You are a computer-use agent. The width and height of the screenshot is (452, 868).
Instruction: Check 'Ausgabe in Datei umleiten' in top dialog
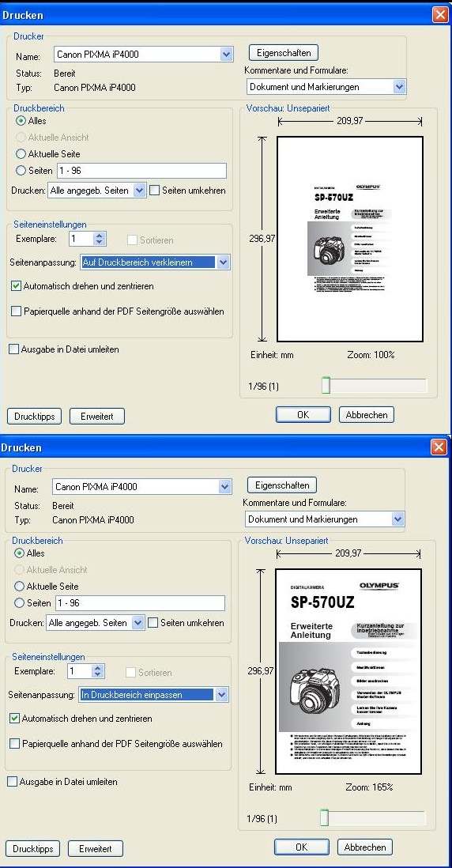click(14, 349)
